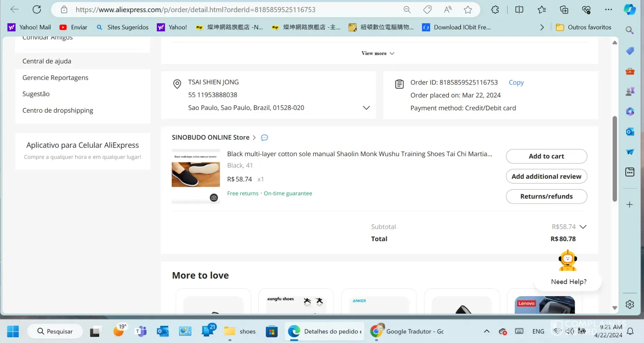This screenshot has width=644, height=343.
Task: Open the kungfu shoes recommendation card
Action: (296, 302)
